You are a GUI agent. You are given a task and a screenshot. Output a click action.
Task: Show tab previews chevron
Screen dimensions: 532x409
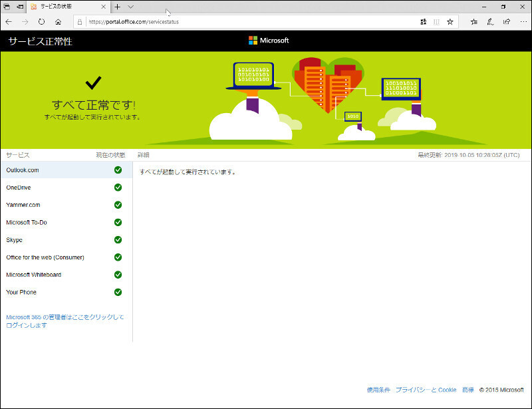pyautogui.click(x=130, y=7)
